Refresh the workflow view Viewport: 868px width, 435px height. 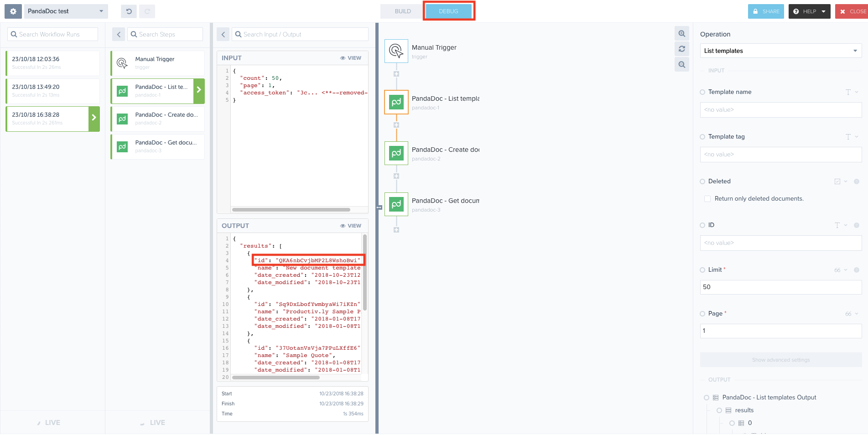681,49
